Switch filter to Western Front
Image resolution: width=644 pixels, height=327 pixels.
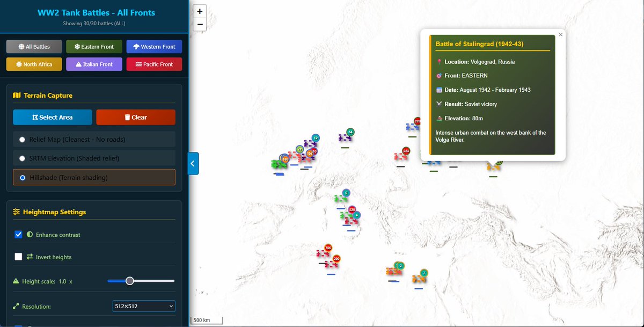coord(154,47)
